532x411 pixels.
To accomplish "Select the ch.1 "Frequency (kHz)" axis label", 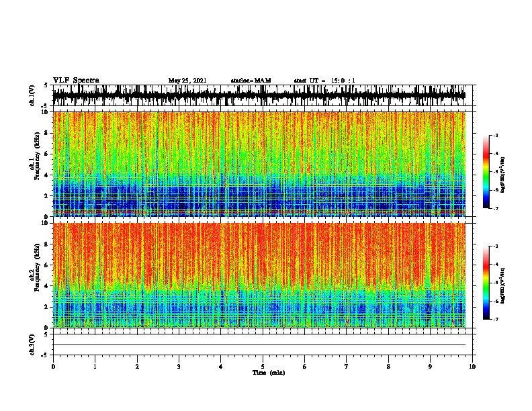I will point(37,156).
